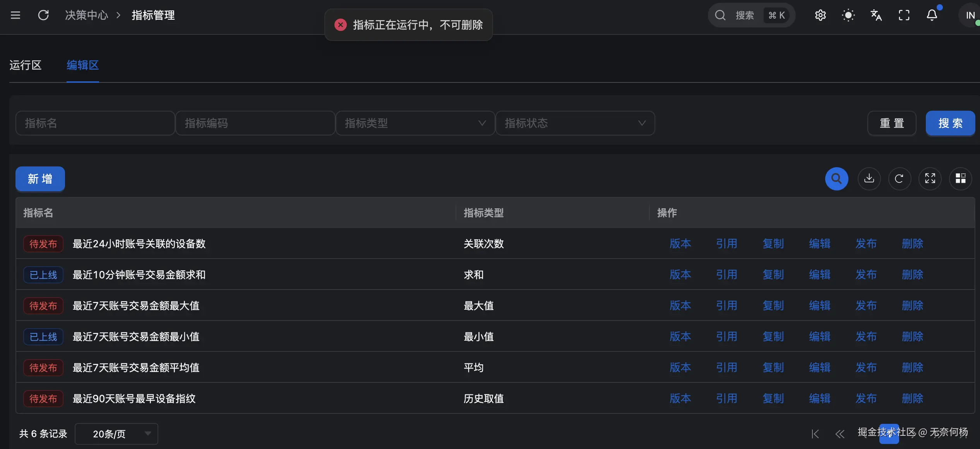
Task: Expand table to fullscreen icon
Action: pos(930,178)
